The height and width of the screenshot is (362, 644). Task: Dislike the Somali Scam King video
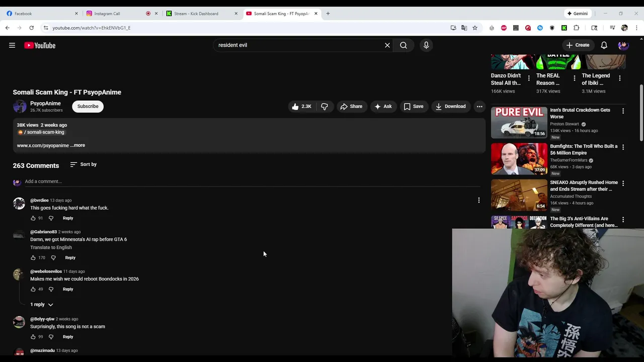[x=325, y=107]
